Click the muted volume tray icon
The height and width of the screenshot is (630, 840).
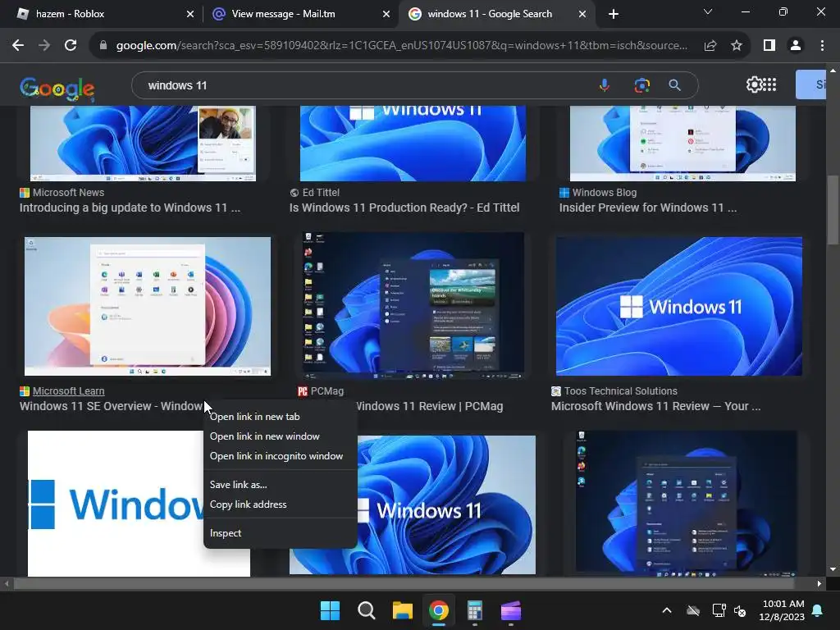(x=740, y=610)
